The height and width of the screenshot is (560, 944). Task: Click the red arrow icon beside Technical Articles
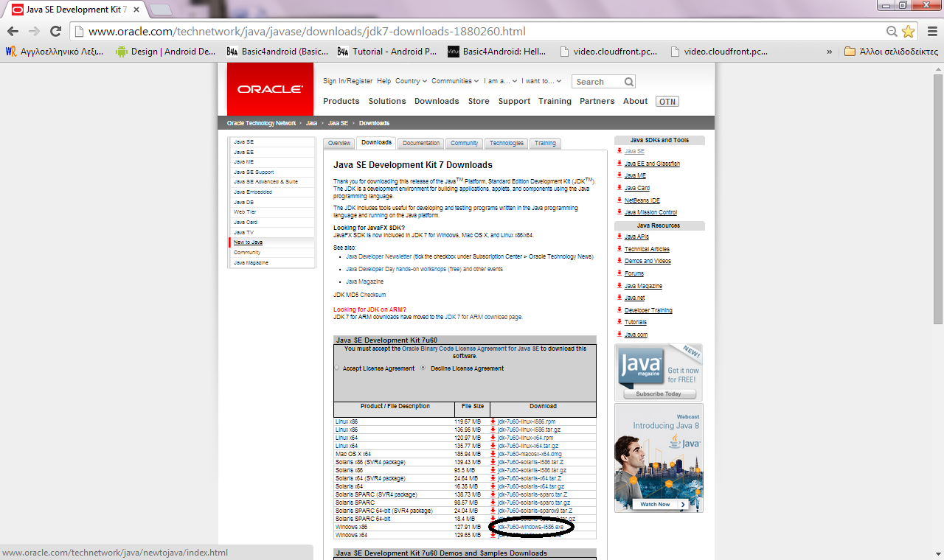tap(619, 249)
